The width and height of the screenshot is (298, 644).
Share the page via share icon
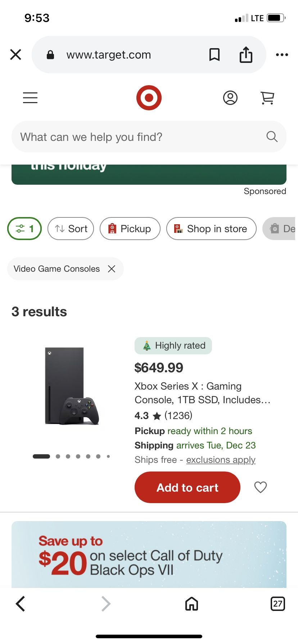coord(246,55)
